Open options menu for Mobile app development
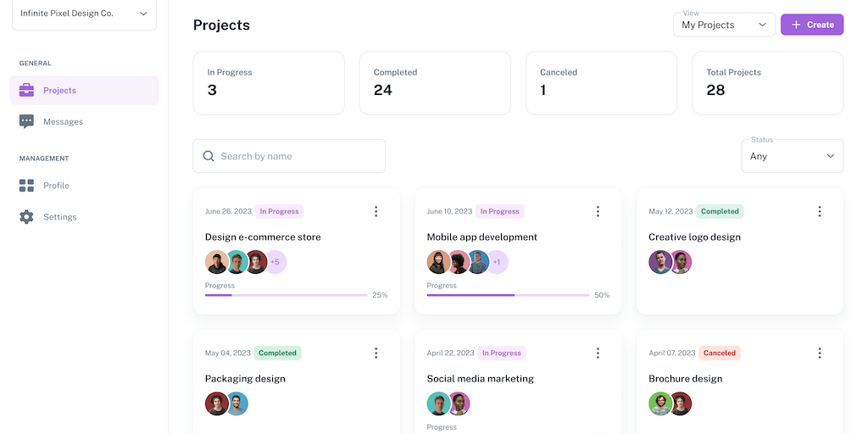 point(598,212)
